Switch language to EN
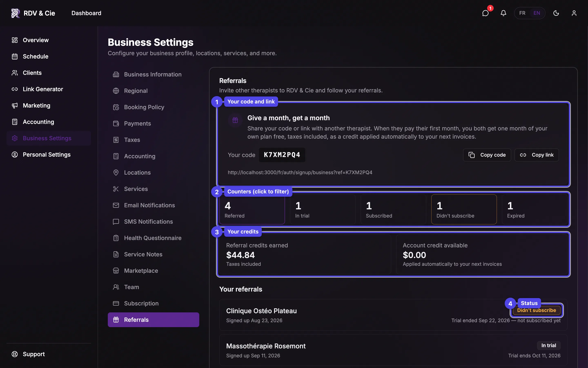This screenshot has width=588, height=368. [537, 13]
